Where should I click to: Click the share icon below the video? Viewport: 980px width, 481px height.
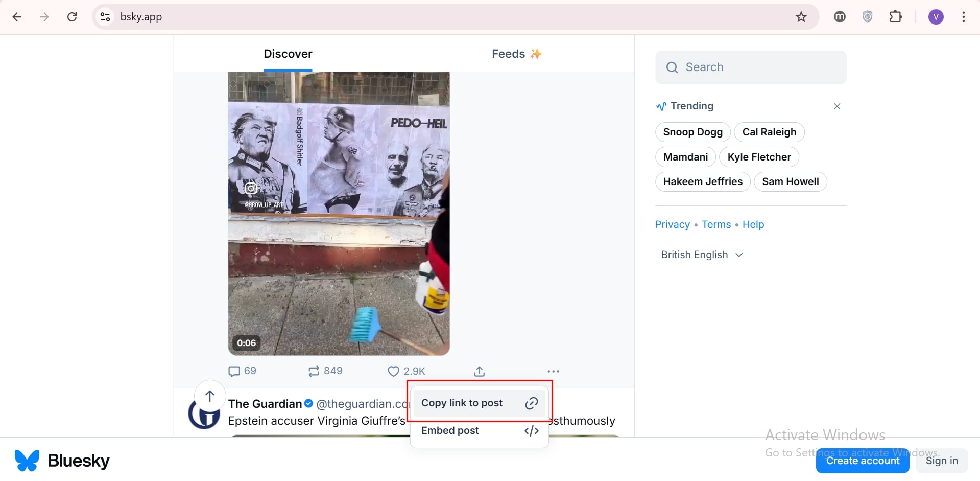479,371
